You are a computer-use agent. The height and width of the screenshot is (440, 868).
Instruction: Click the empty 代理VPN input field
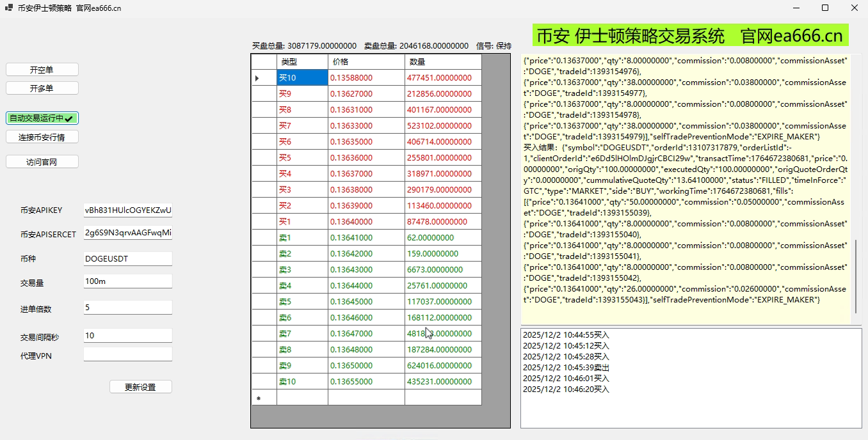[x=128, y=354]
